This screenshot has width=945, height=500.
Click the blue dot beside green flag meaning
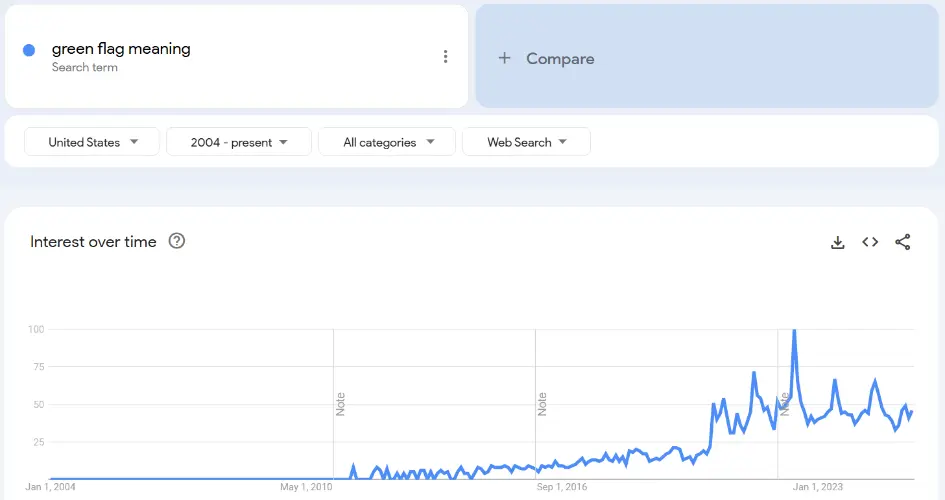[x=29, y=50]
